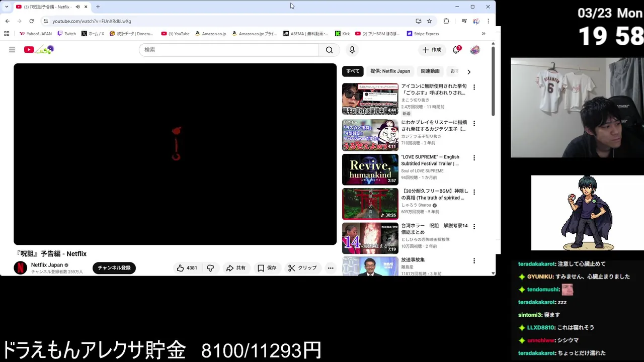
Task: Open options for 放送事故集 video
Action: [474, 260]
